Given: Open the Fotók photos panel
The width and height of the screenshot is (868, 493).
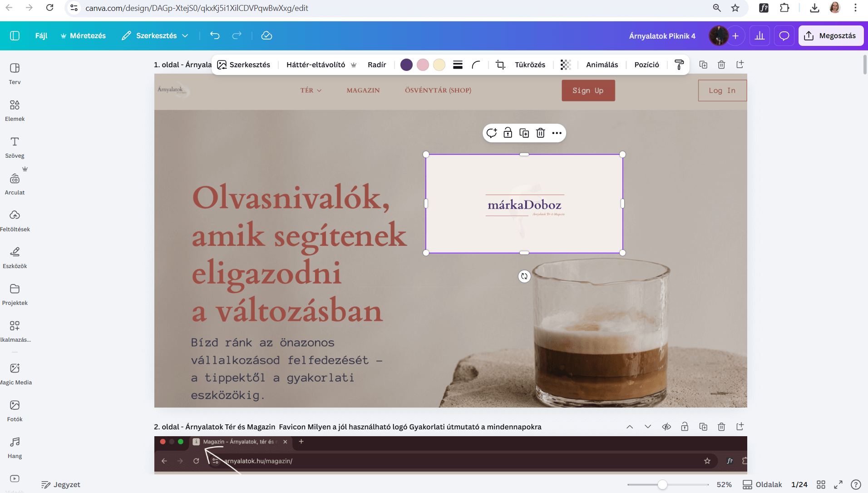Looking at the screenshot, I should (x=15, y=411).
